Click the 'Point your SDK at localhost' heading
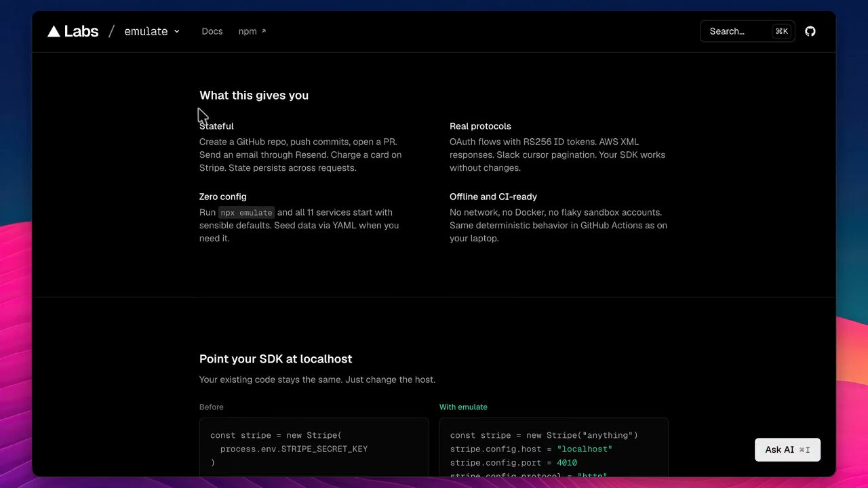The height and width of the screenshot is (488, 868). 275,359
